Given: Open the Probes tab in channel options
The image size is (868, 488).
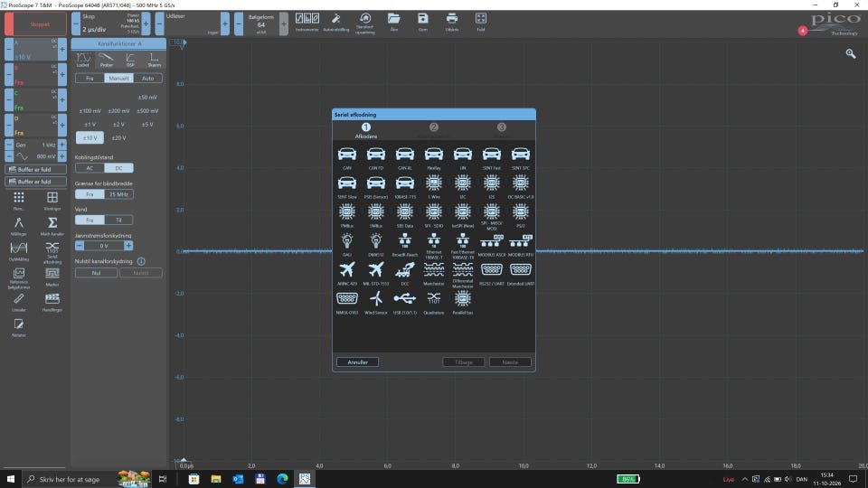Looking at the screenshot, I should point(107,60).
